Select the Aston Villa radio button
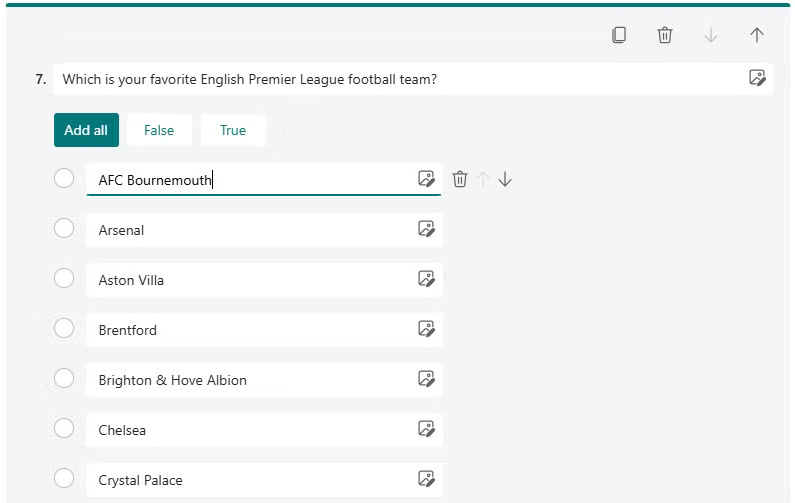This screenshot has width=795, height=503. [x=64, y=279]
